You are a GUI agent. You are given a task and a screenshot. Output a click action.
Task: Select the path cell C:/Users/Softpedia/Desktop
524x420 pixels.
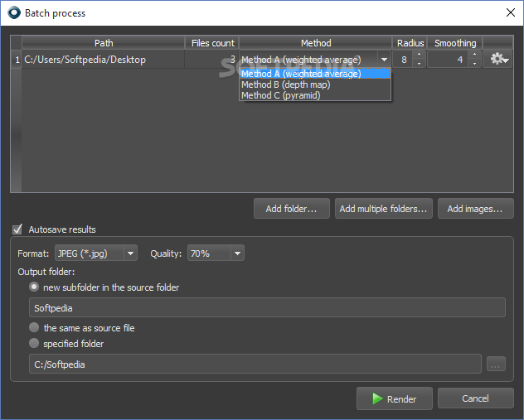click(x=103, y=60)
